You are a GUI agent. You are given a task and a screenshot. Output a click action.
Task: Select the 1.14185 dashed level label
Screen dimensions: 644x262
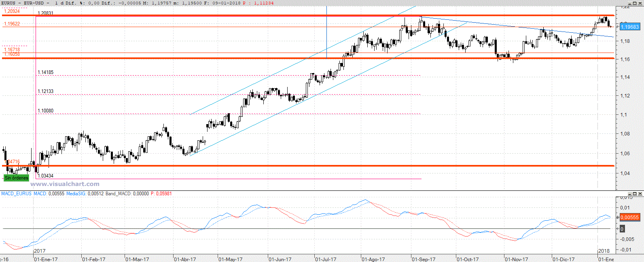pos(45,72)
